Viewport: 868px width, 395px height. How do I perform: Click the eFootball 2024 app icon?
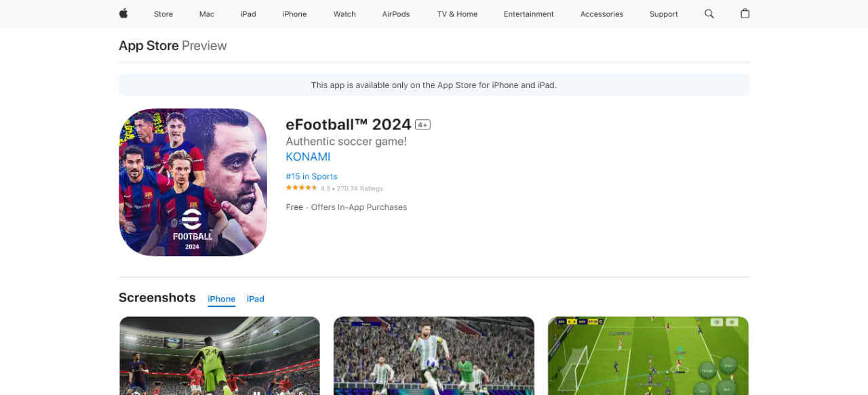pos(193,182)
